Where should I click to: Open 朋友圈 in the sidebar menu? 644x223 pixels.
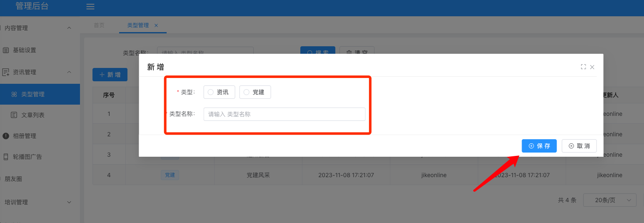tap(13, 179)
